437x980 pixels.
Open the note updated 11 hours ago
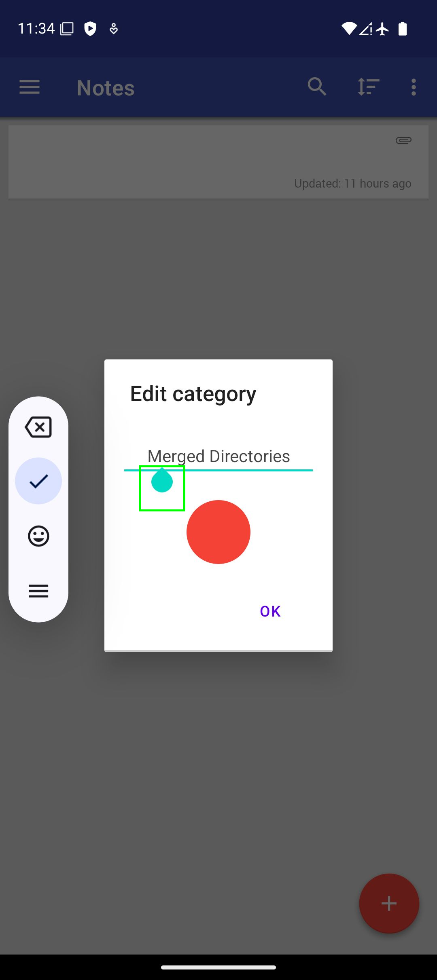point(218,163)
